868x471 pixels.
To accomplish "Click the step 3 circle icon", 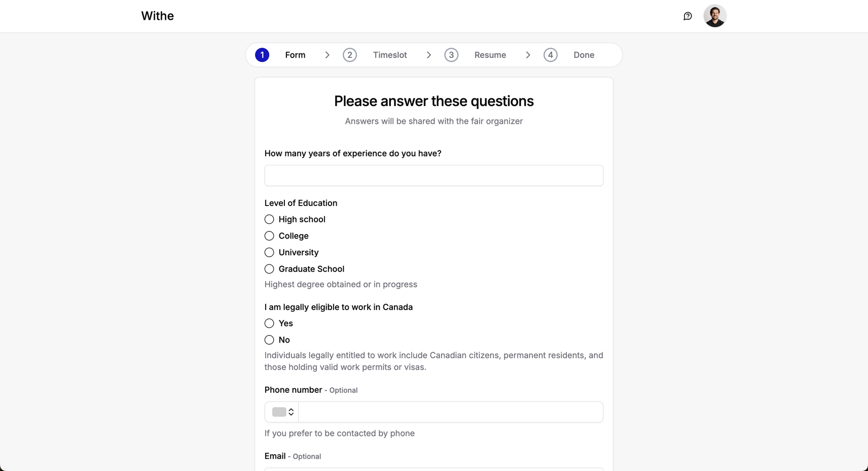I will point(451,55).
